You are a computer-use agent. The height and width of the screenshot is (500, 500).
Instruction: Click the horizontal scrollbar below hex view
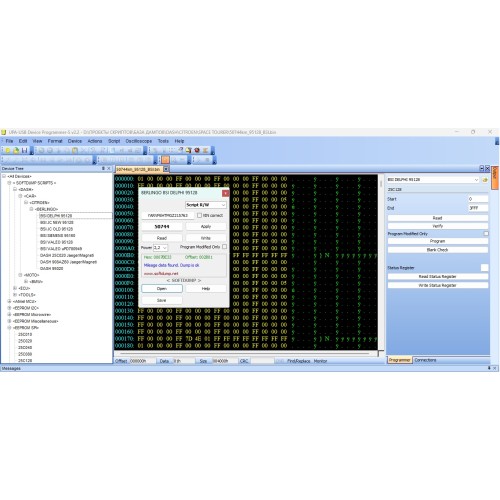(x=246, y=354)
